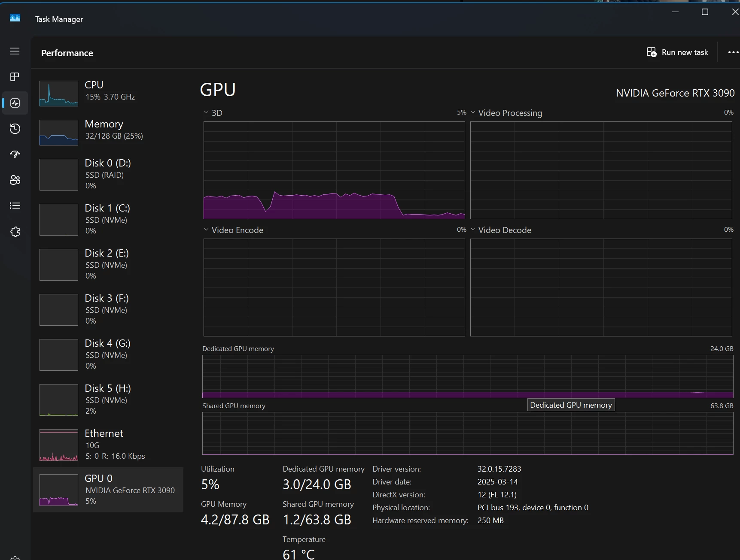Screen dimensions: 740x560
Task: Click the Dedicated GPU memory graph
Action: point(468,376)
